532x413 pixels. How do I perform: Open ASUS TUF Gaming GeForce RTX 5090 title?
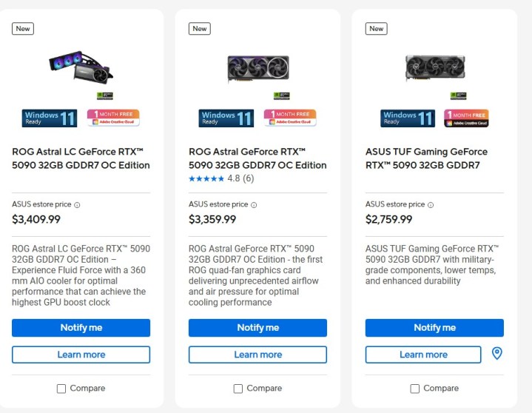tap(426, 158)
